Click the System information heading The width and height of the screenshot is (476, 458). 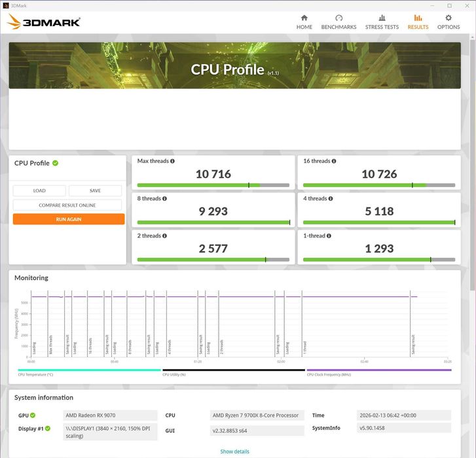pyautogui.click(x=44, y=397)
